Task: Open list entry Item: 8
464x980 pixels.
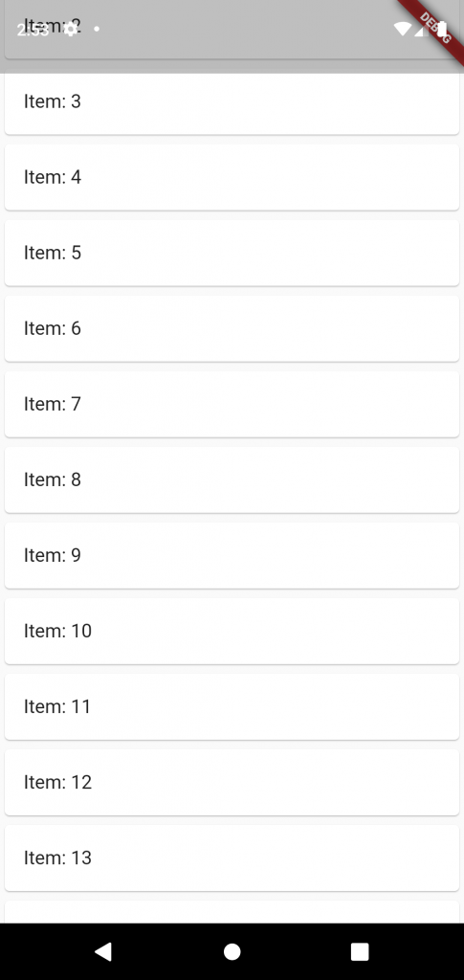Action: [x=232, y=479]
